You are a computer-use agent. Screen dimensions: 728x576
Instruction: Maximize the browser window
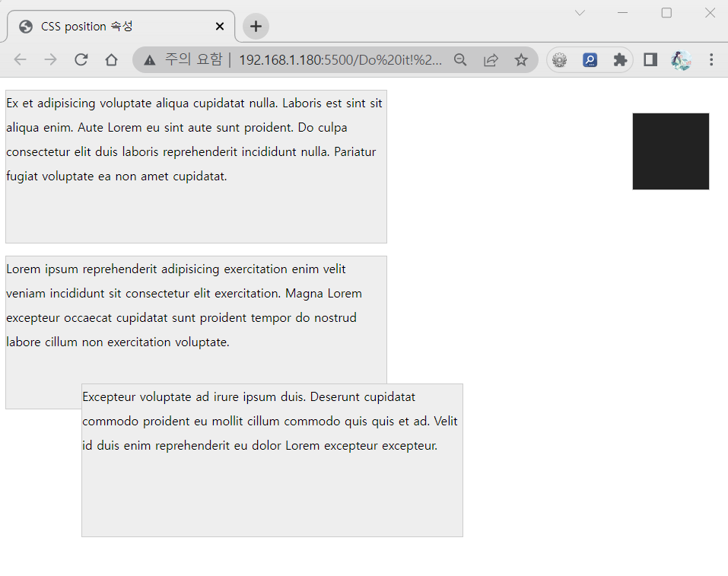point(666,12)
